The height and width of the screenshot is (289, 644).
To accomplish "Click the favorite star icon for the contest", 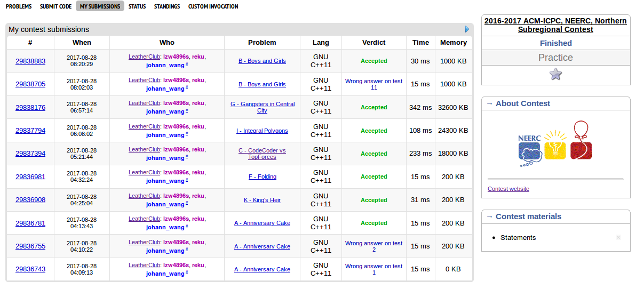I will [555, 75].
